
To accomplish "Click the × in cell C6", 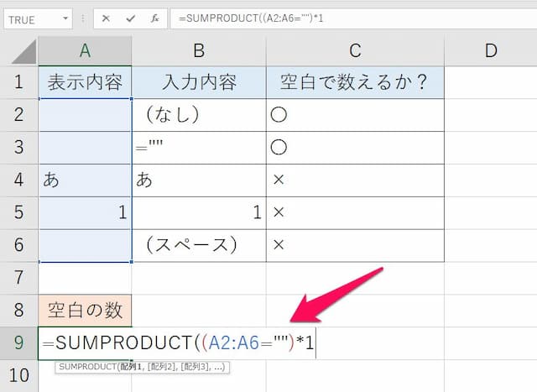I will click(279, 244).
